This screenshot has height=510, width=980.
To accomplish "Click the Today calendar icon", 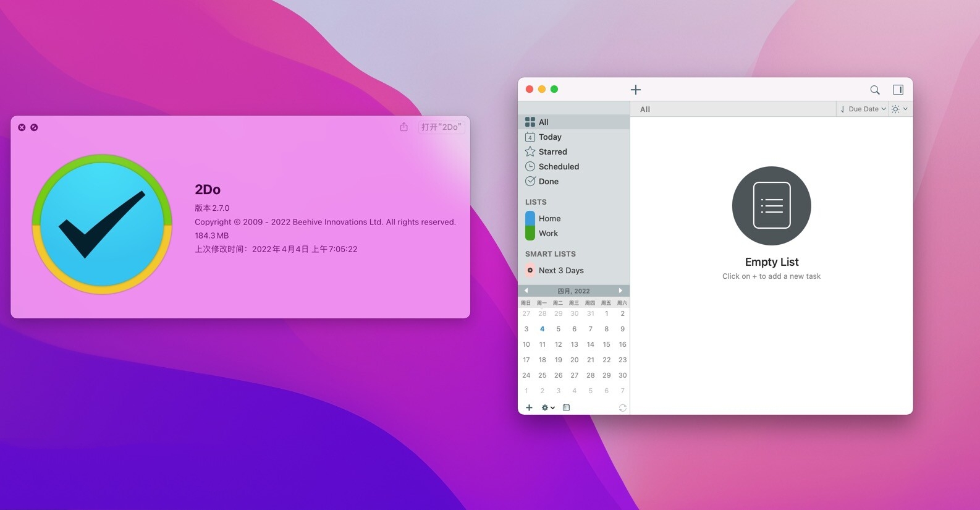I will click(530, 137).
